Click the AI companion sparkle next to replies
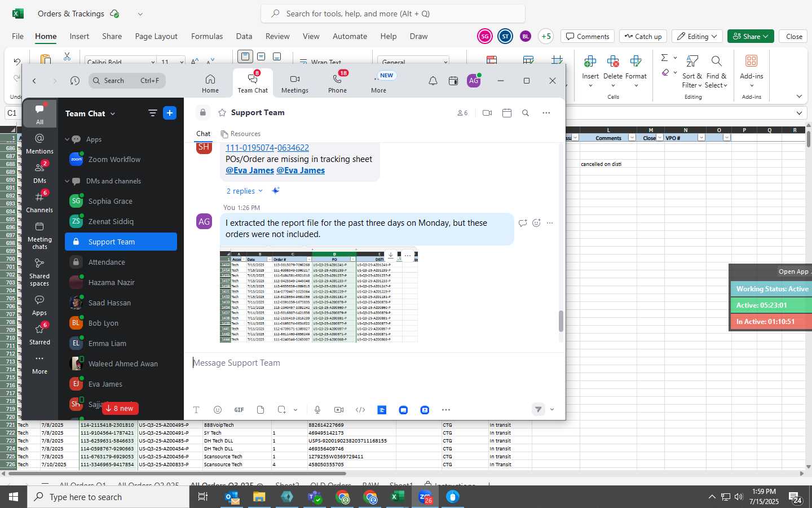 276,191
